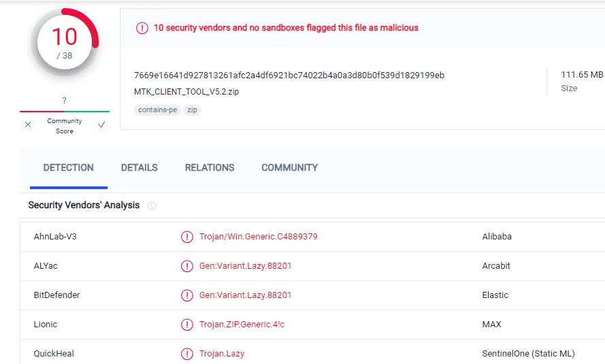The height and width of the screenshot is (364, 605).
Task: Vote malicious with the community X icon
Action: (28, 125)
